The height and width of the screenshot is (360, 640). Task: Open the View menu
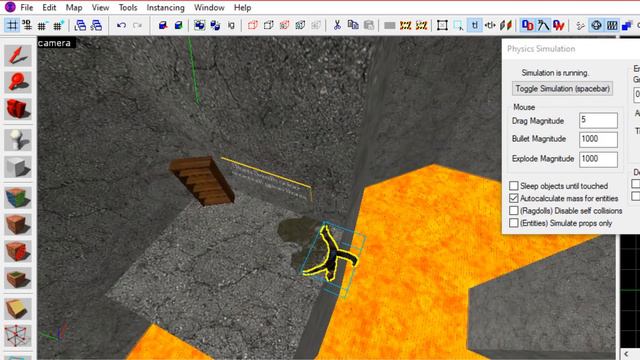tap(100, 7)
